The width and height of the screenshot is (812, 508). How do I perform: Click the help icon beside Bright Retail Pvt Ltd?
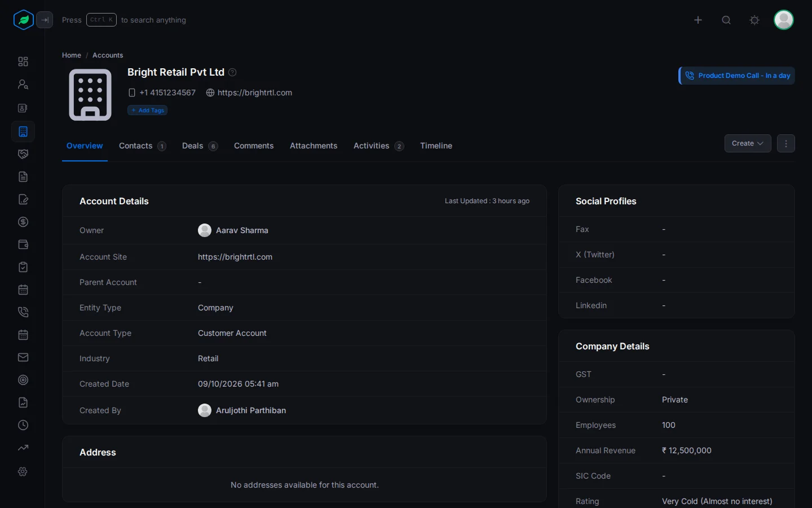point(232,72)
